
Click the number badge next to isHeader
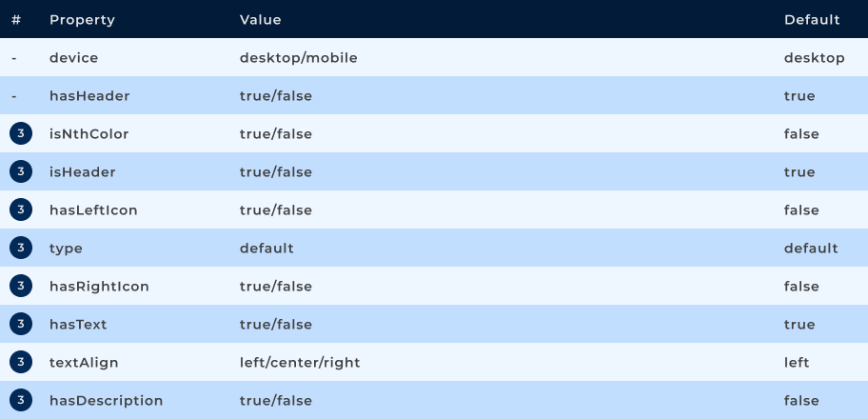pos(21,172)
